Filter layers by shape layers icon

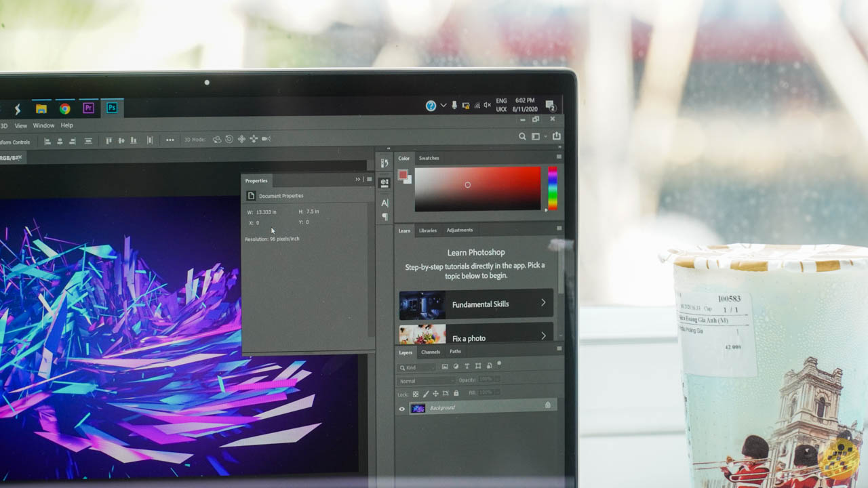pyautogui.click(x=478, y=366)
